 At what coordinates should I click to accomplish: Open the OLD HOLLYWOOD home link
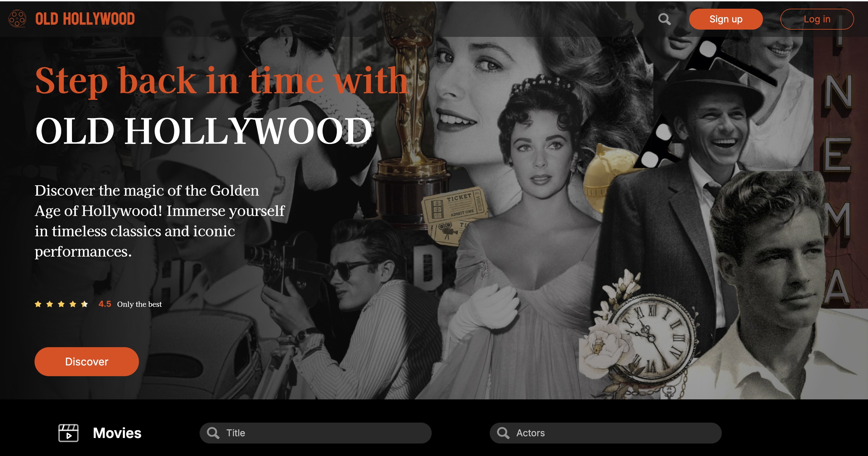coord(84,19)
